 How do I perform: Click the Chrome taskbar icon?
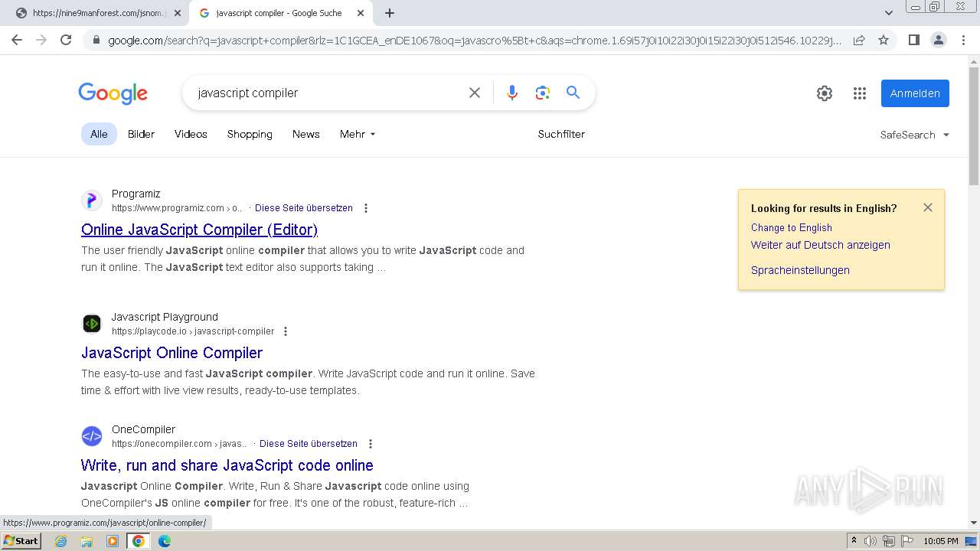(x=139, y=541)
